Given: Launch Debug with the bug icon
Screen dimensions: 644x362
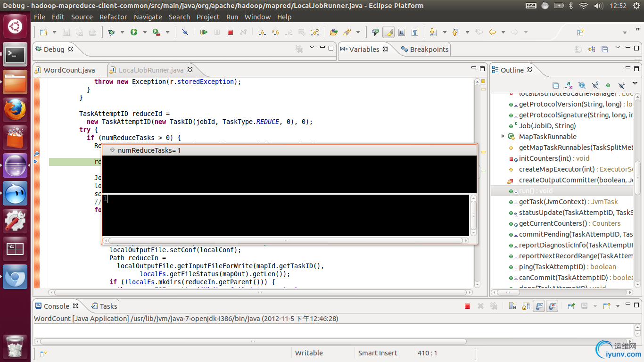Looking at the screenshot, I should [112, 32].
